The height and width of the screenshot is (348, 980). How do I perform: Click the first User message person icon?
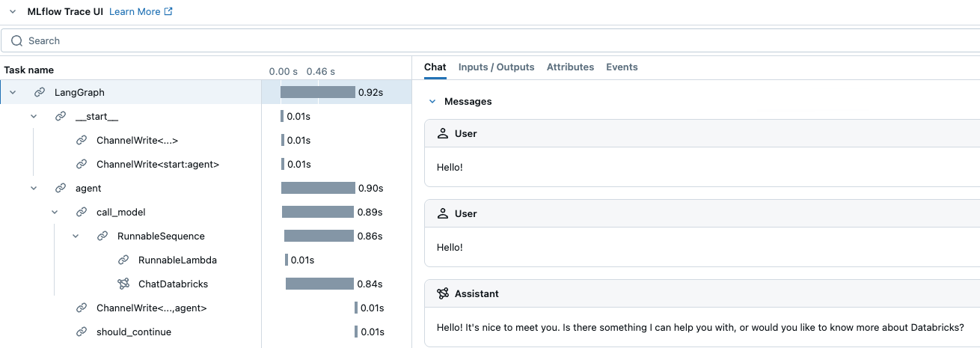click(x=443, y=133)
